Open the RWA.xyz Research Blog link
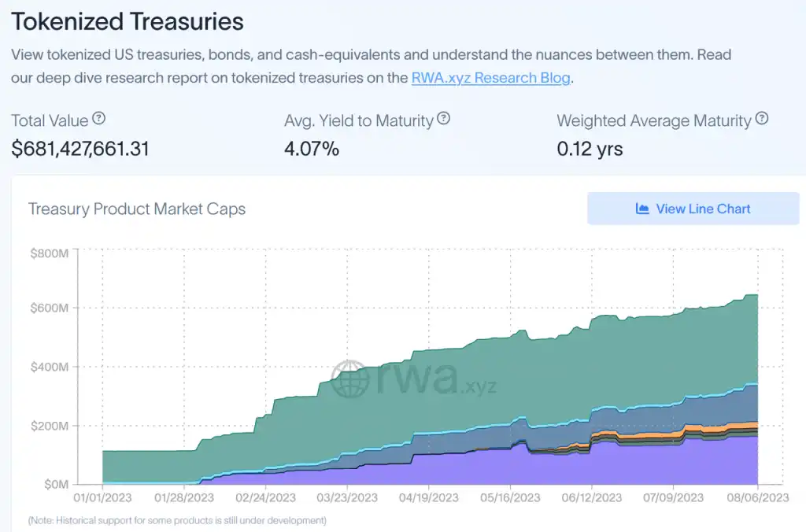This screenshot has height=532, width=806. pos(490,78)
